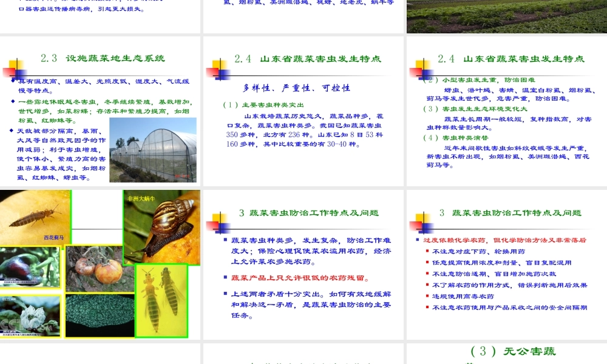Check the bullet beside 过度依赖化学农药 red text
This screenshot has height=364, width=607.
pyautogui.click(x=418, y=240)
